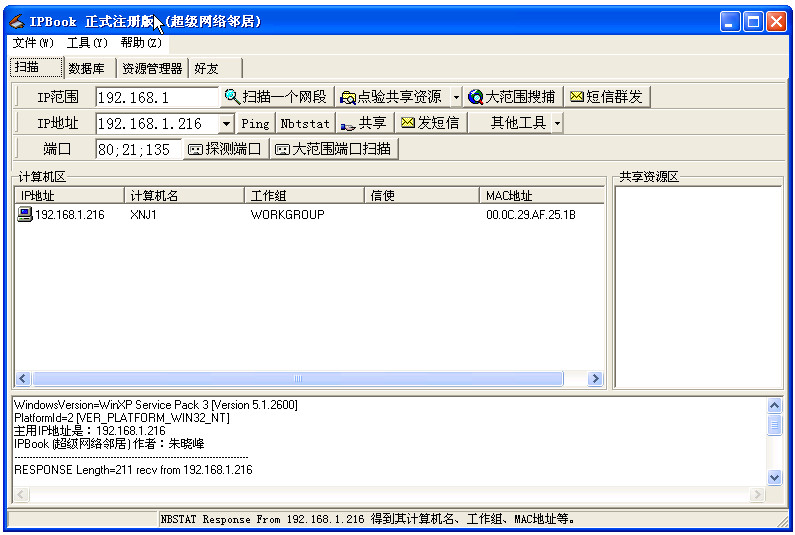Viewport: 795px width, 535px height.
Task: Click the 探测端口 probe port button
Action: coord(225,149)
